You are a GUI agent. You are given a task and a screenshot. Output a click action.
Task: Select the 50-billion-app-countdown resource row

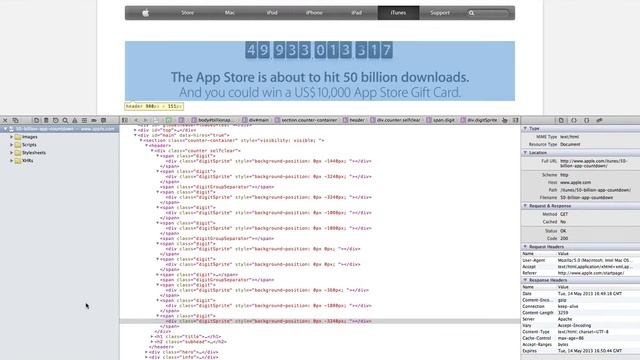click(60, 129)
